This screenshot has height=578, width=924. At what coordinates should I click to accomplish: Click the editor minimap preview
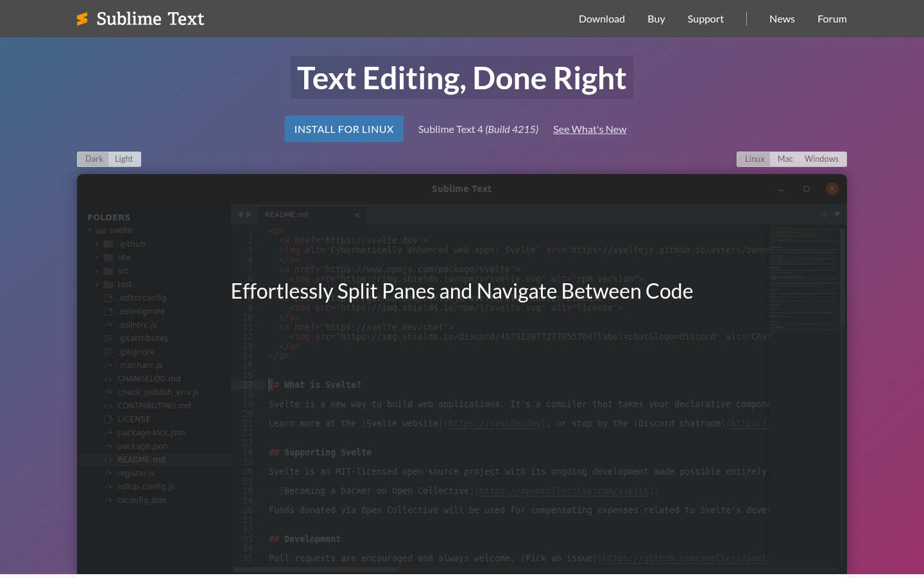coord(804,279)
